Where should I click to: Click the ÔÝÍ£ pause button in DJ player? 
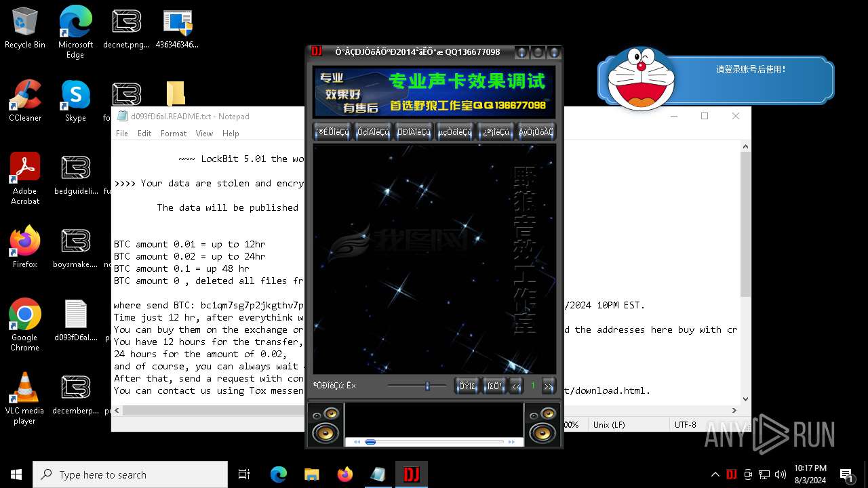(x=467, y=386)
